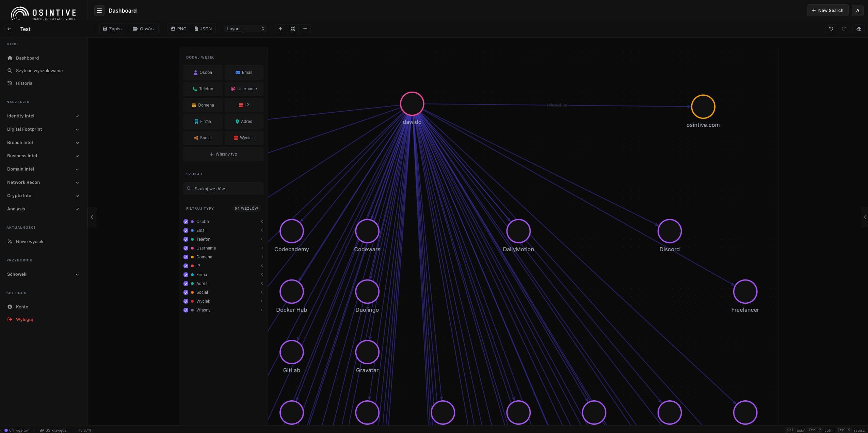The image size is (868, 433).
Task: Open the right side panel arrow handle
Action: click(865, 217)
